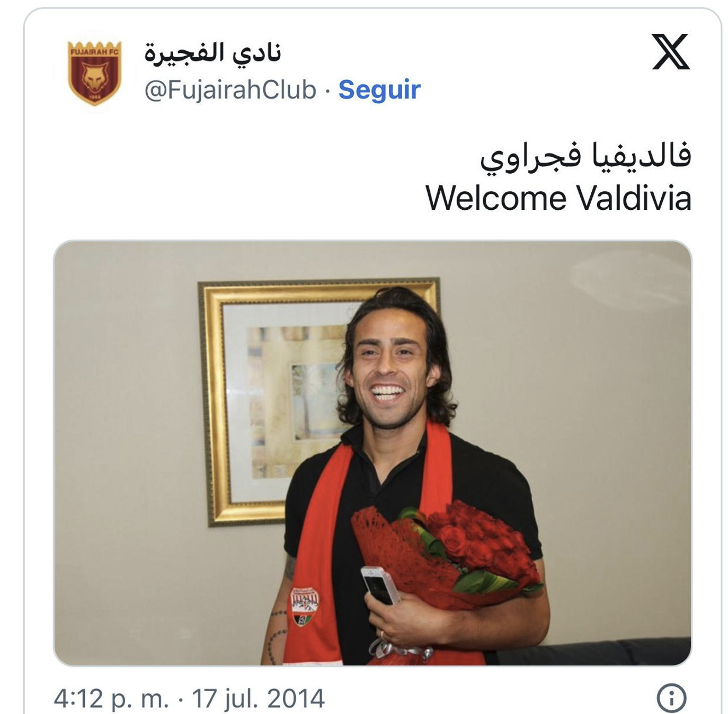728x714 pixels.
Task: Click the 17 jul. 2014 date
Action: click(258, 698)
